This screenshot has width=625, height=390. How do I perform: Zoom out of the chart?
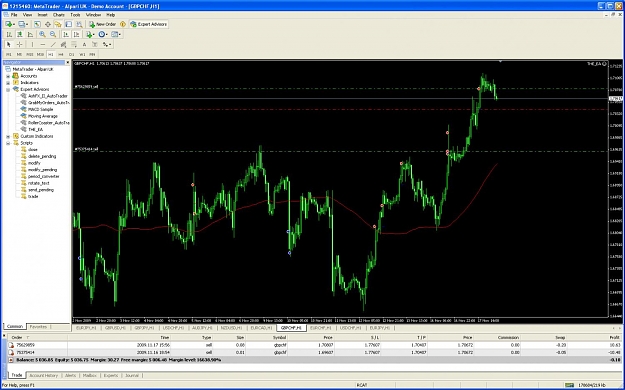click(53, 34)
